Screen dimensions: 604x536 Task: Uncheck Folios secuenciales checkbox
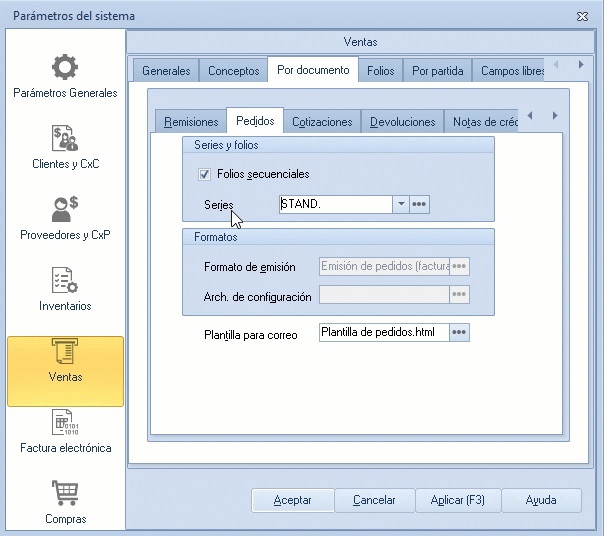tap(205, 174)
